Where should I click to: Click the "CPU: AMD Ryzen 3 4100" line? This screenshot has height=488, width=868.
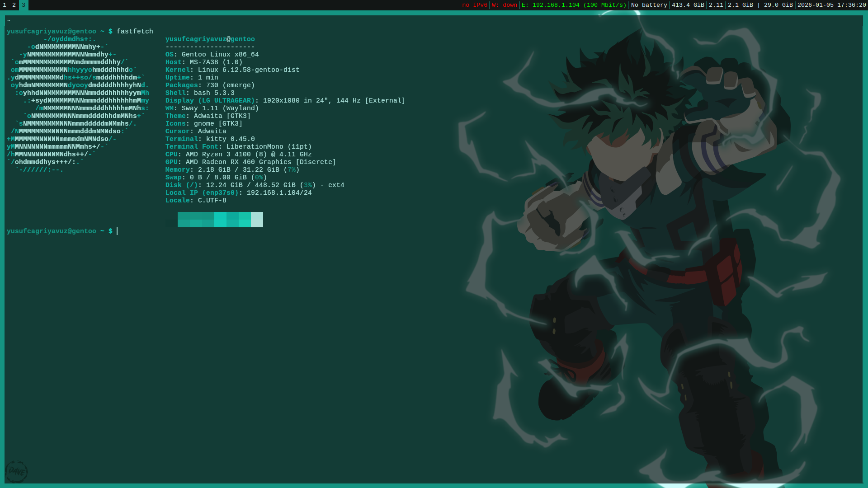click(239, 155)
